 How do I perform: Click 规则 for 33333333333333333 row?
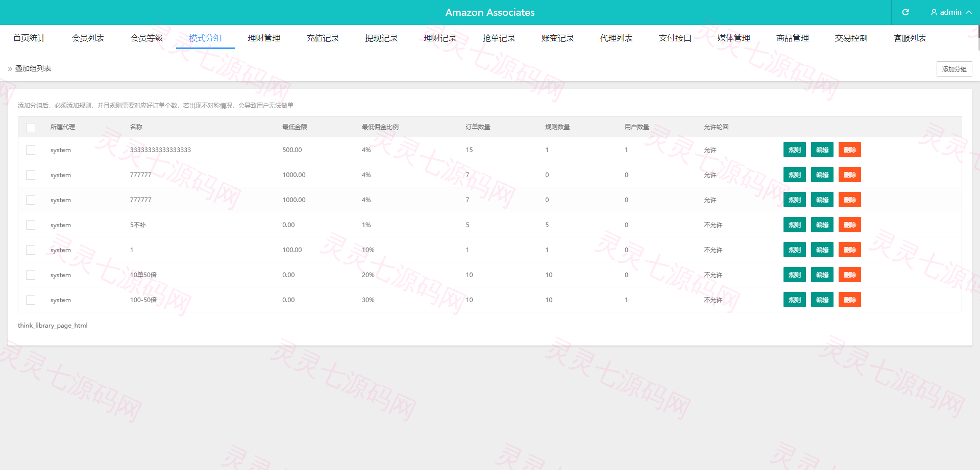795,150
